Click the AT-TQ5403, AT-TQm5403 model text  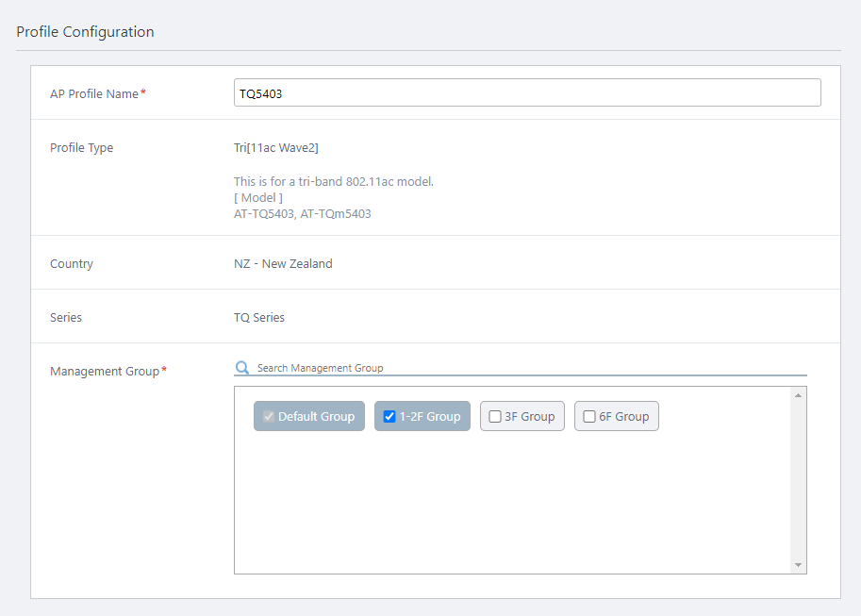point(302,214)
